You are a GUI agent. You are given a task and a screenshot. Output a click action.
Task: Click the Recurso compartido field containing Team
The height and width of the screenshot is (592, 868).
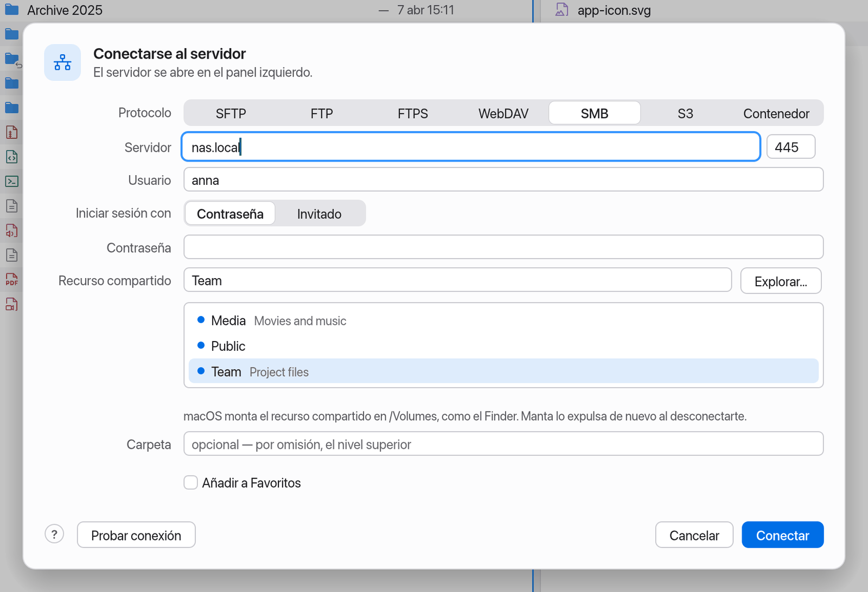click(458, 280)
